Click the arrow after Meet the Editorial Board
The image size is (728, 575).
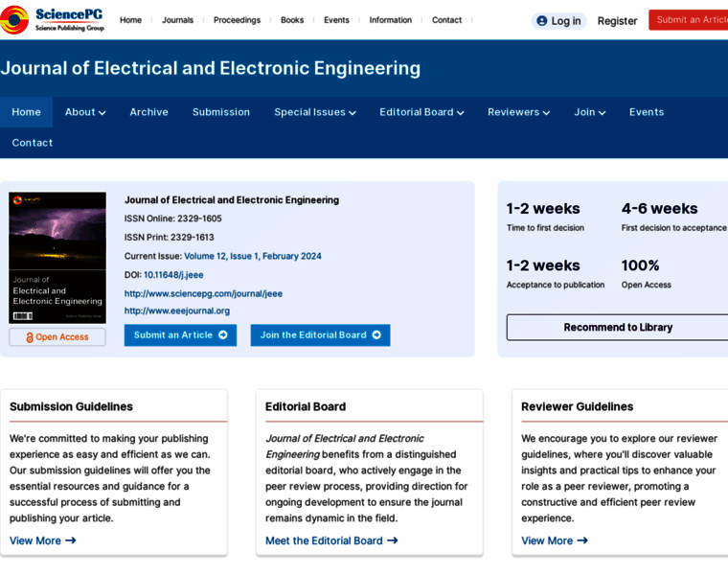(x=392, y=540)
